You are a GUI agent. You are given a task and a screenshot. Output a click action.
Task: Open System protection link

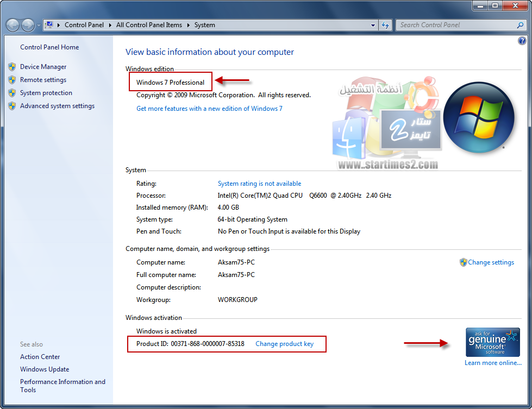click(46, 93)
